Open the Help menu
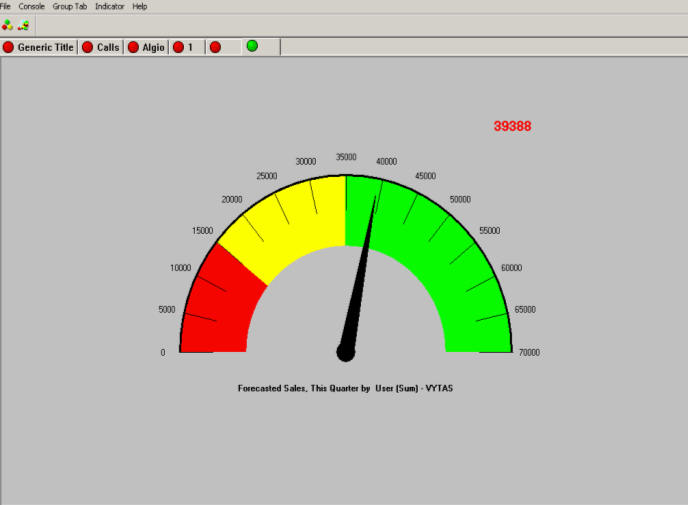The height and width of the screenshot is (505, 688). point(140,6)
